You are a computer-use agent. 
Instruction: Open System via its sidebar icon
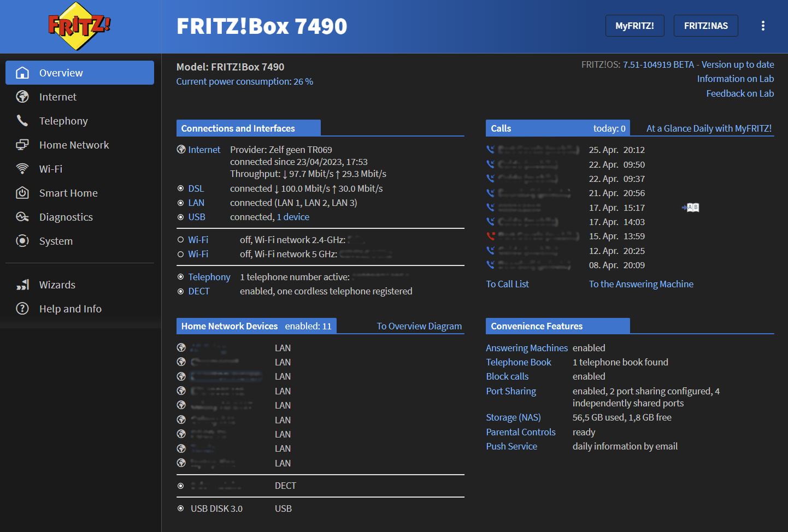point(22,241)
